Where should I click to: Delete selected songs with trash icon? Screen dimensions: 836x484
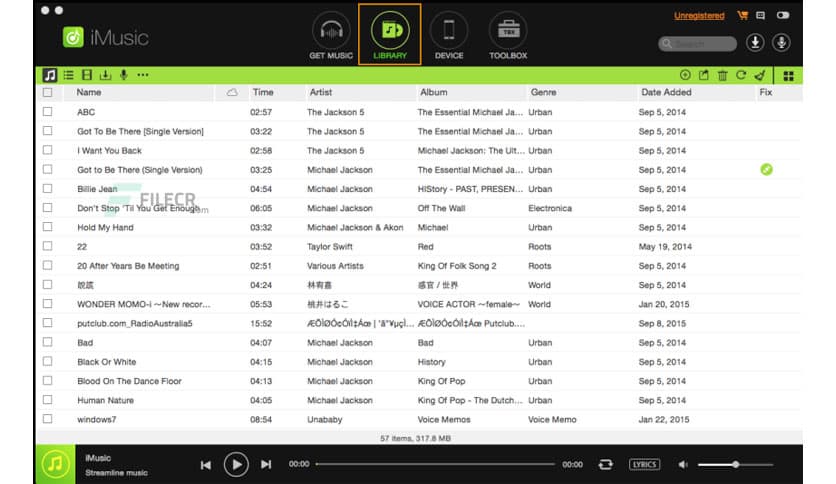(722, 75)
